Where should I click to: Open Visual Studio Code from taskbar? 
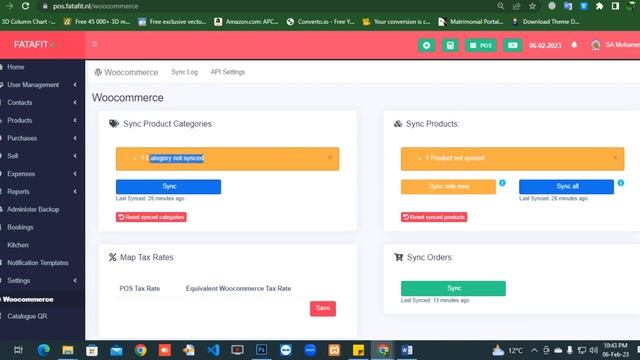coord(213,350)
